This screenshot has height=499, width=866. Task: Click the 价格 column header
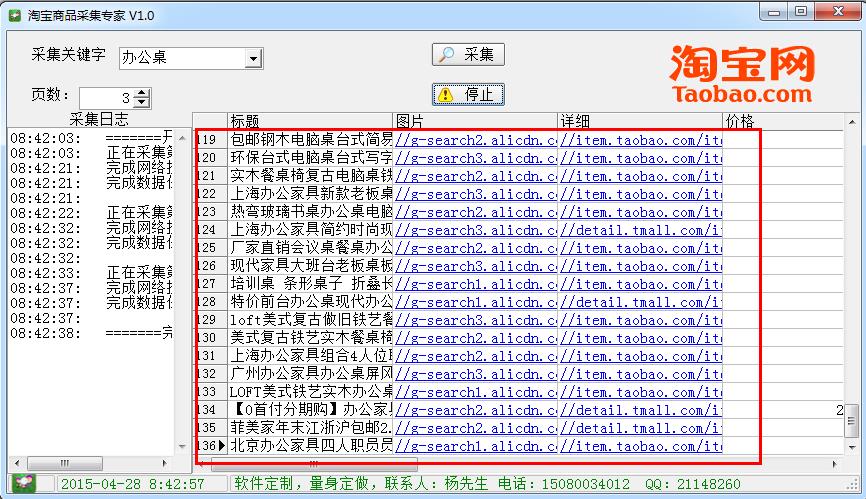pyautogui.click(x=780, y=121)
